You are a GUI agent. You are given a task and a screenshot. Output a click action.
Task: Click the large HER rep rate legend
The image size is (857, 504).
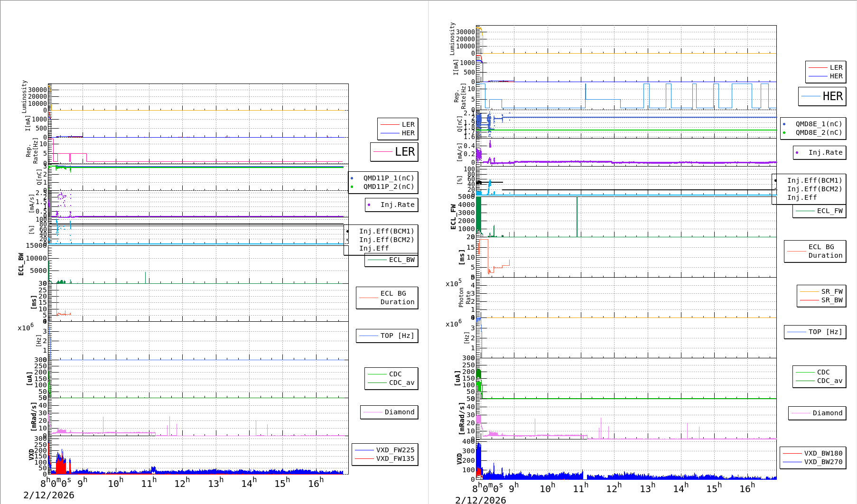(822, 96)
